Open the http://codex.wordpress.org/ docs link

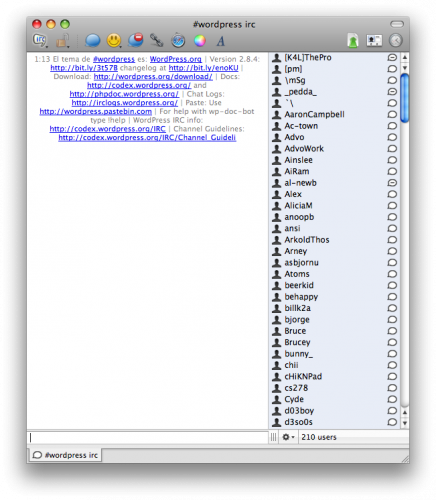pos(139,85)
